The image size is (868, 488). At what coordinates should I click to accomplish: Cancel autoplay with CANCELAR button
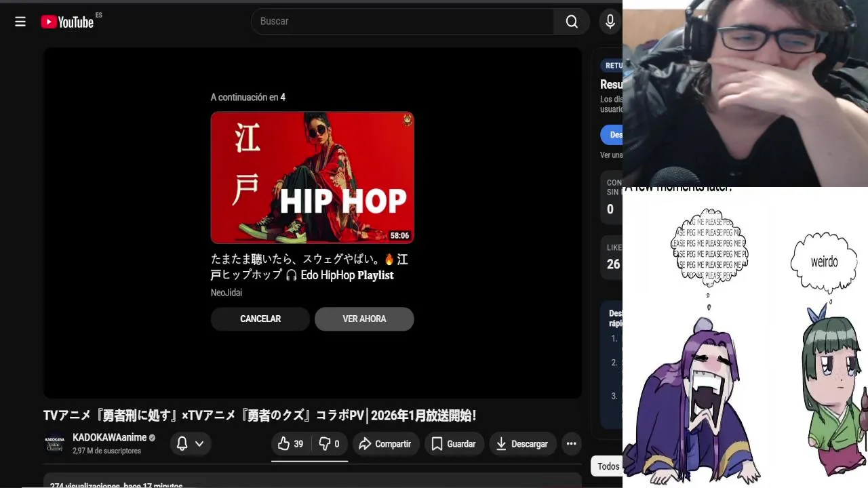[260, 319]
